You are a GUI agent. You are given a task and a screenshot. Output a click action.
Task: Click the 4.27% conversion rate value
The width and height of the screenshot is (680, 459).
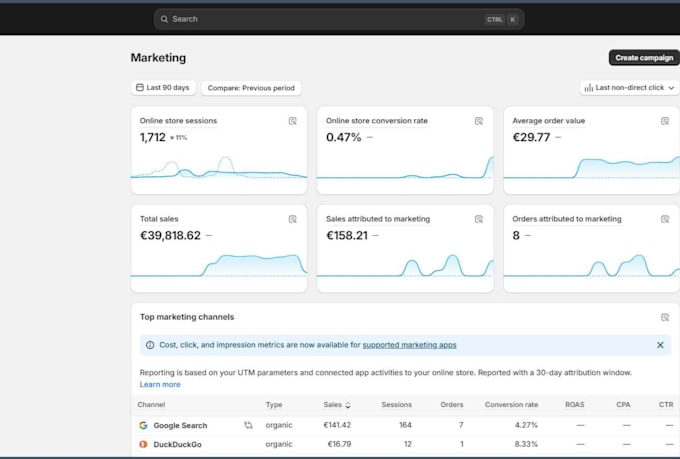[x=526, y=425]
